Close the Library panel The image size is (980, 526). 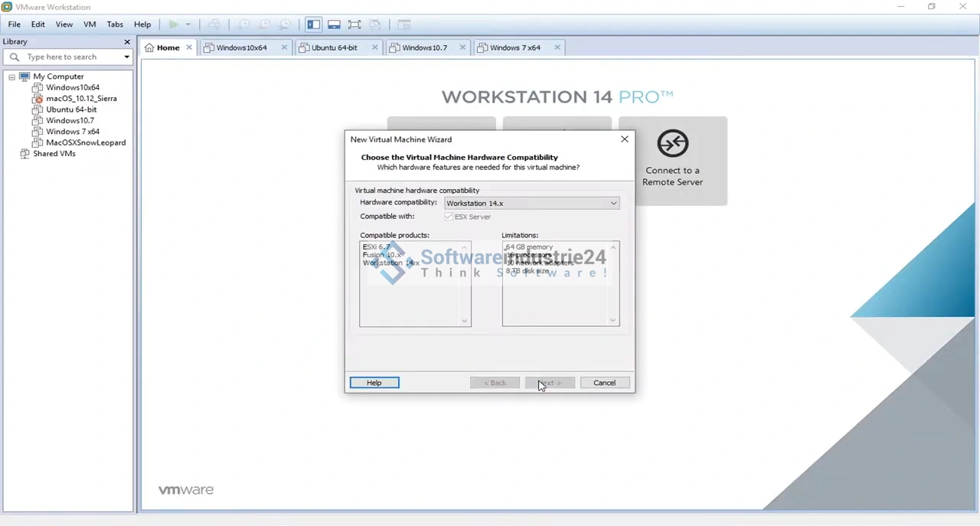pos(127,41)
